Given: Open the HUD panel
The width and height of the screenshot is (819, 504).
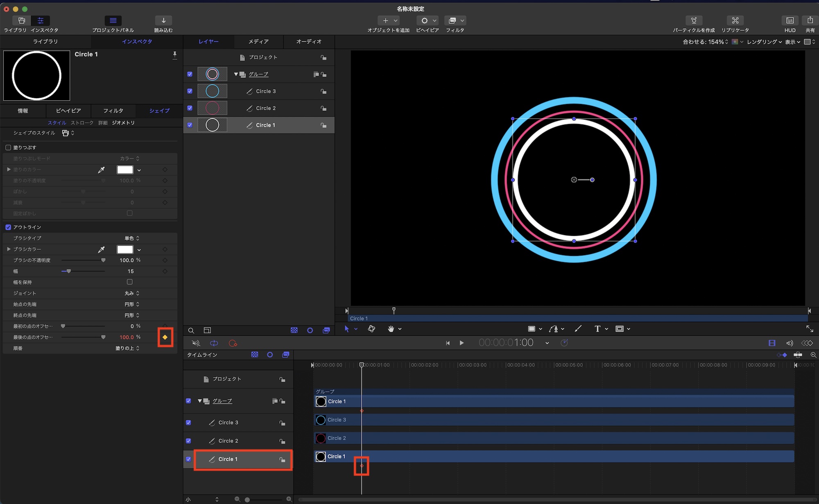Looking at the screenshot, I should 790,20.
